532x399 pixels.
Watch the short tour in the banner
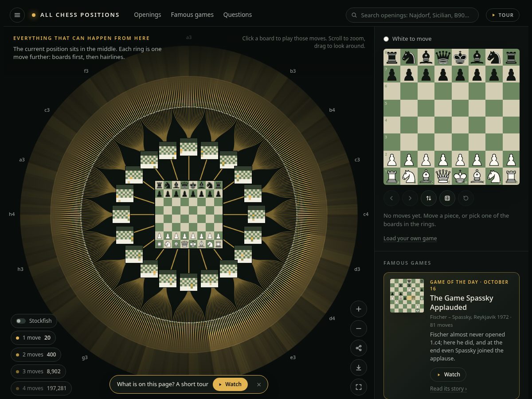(x=230, y=384)
